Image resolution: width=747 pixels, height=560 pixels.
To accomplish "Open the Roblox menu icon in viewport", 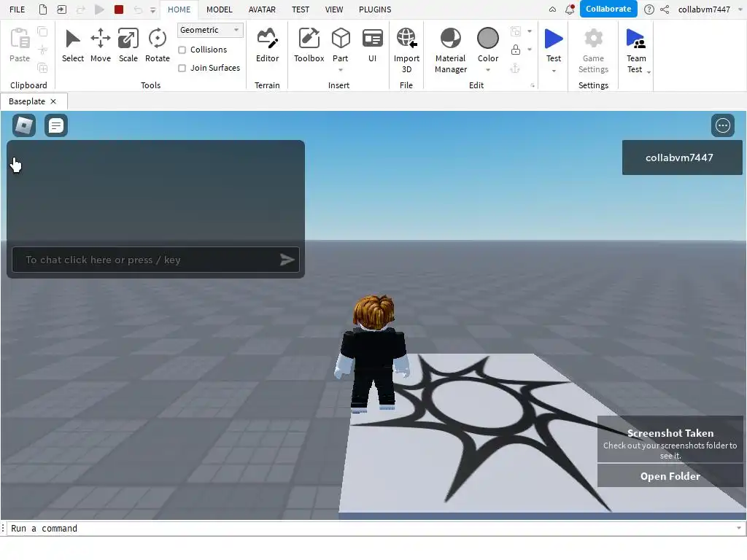I will 24,125.
